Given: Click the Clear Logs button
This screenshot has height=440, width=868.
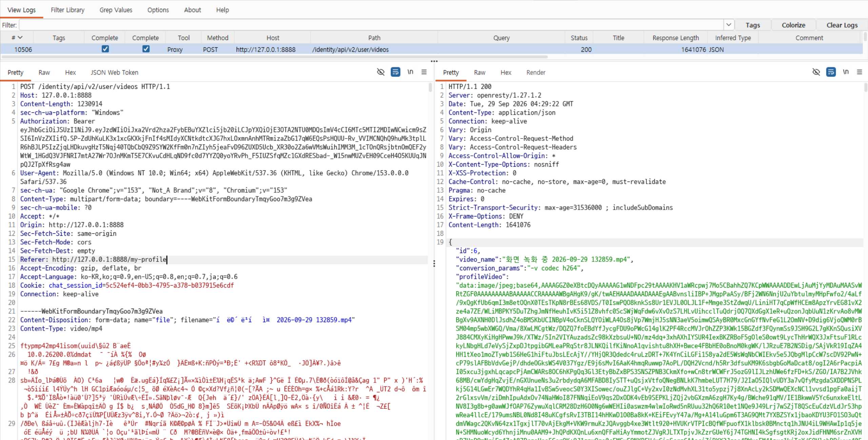Looking at the screenshot, I should pyautogui.click(x=842, y=25).
